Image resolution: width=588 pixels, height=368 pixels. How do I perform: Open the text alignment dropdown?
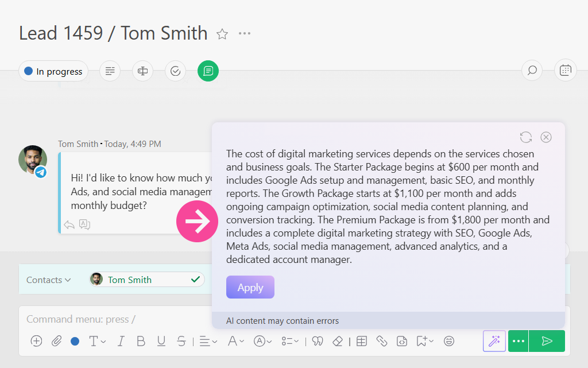pyautogui.click(x=208, y=341)
